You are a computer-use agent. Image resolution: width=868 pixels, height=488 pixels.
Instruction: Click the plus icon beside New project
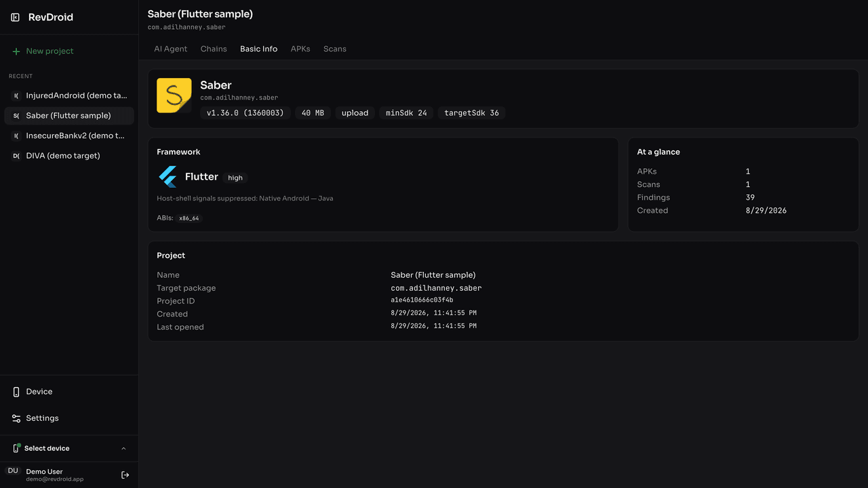tap(16, 52)
